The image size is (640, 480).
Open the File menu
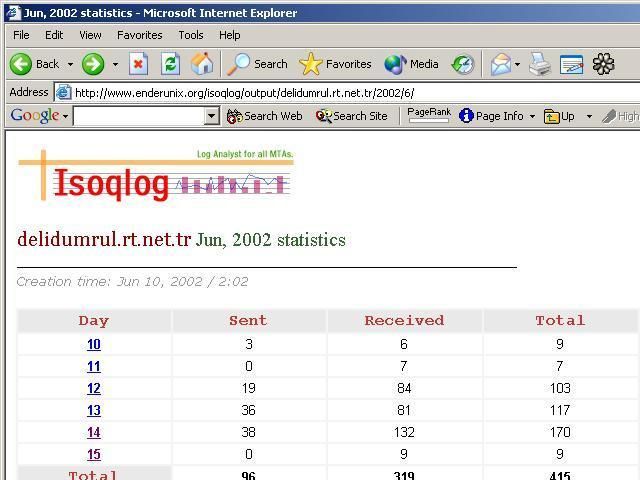click(x=21, y=35)
